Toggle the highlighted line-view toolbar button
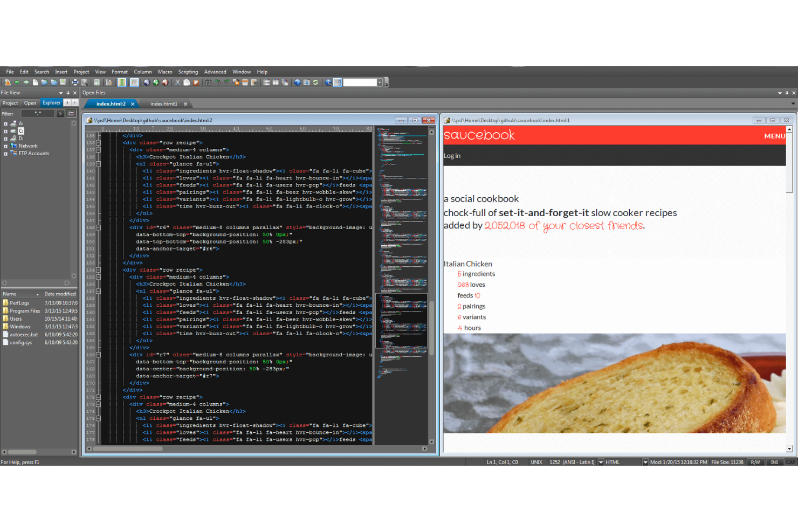 tap(134, 82)
